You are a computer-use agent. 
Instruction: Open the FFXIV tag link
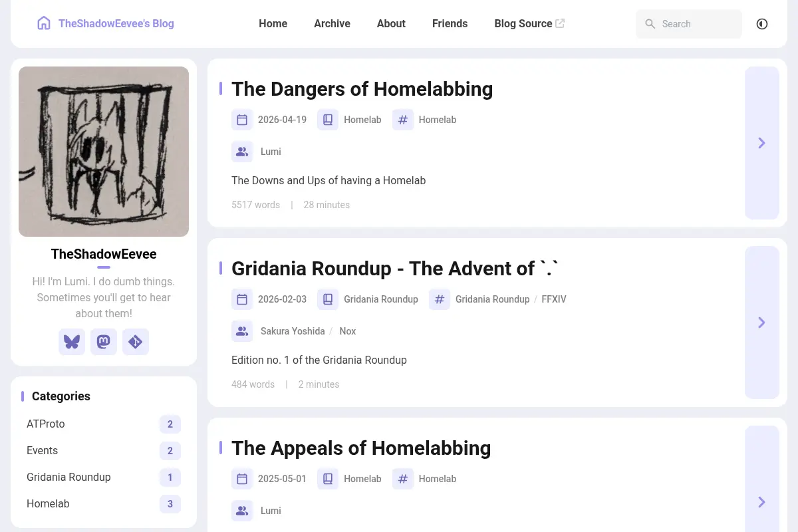click(x=554, y=299)
